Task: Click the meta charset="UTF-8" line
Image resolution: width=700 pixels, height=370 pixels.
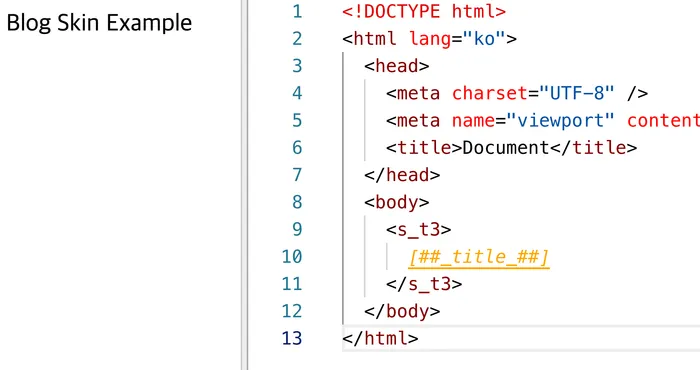Action: tap(517, 93)
